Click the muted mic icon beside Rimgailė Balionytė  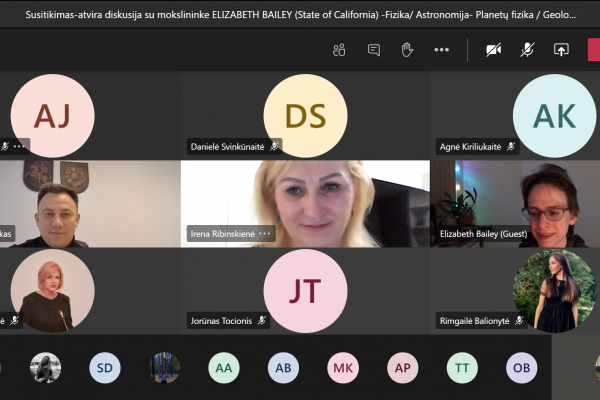tap(519, 320)
